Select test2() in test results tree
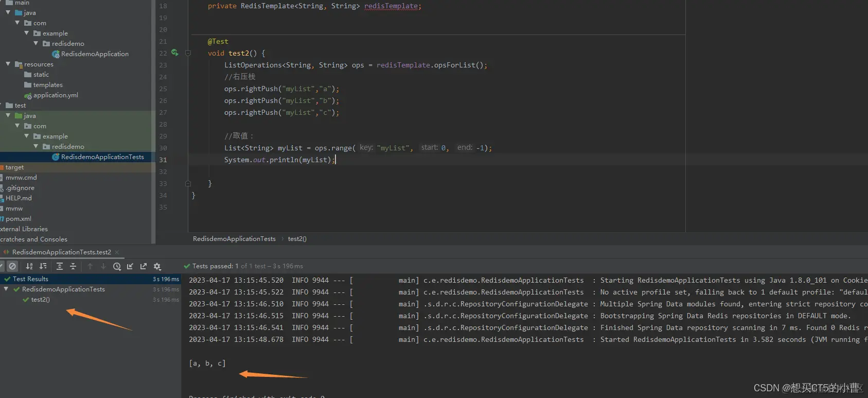 pos(40,300)
